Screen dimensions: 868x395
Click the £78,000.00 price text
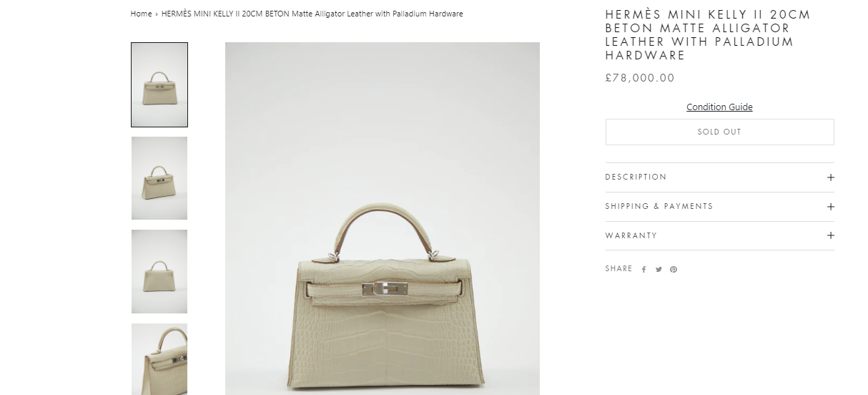(x=640, y=78)
